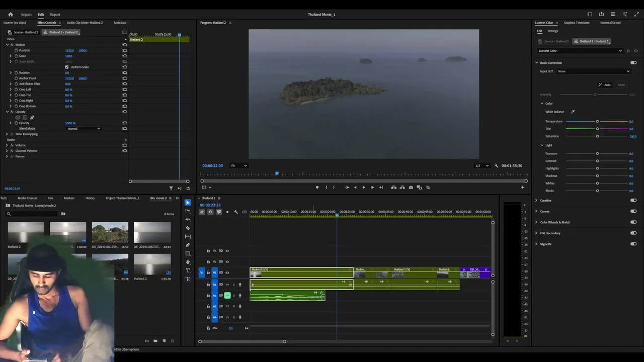Click the Auto button in Lumetri Color

tap(605, 85)
